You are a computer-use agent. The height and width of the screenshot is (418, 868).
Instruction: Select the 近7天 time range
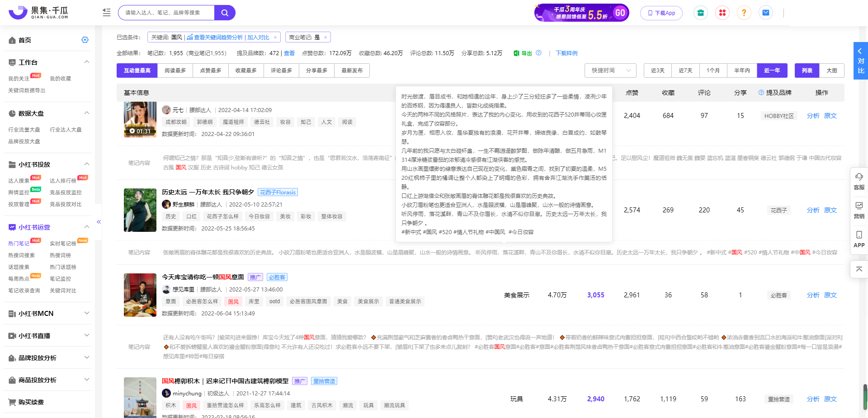pyautogui.click(x=685, y=70)
